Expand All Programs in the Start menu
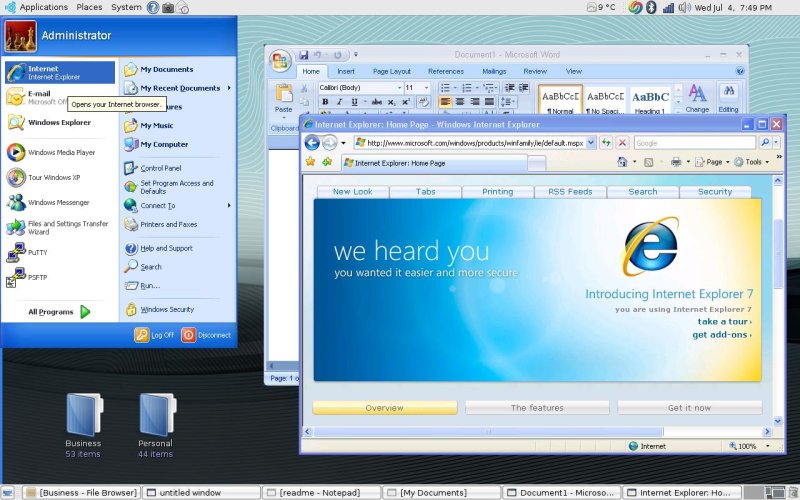This screenshot has height=500, width=800. click(x=59, y=312)
